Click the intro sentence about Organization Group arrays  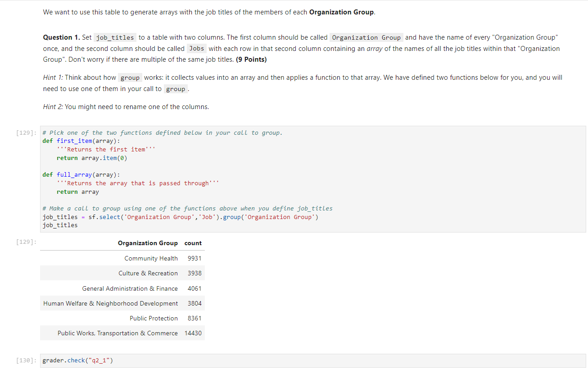(209, 12)
